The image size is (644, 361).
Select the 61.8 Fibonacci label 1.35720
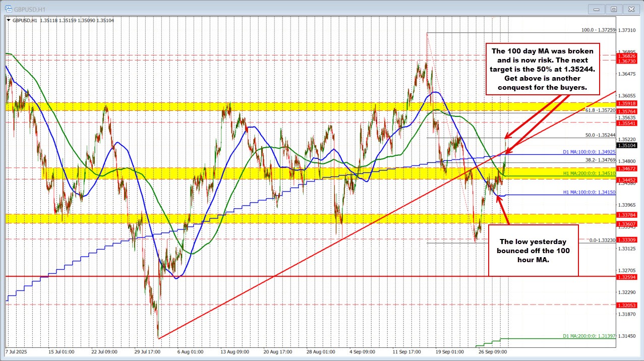(x=600, y=110)
